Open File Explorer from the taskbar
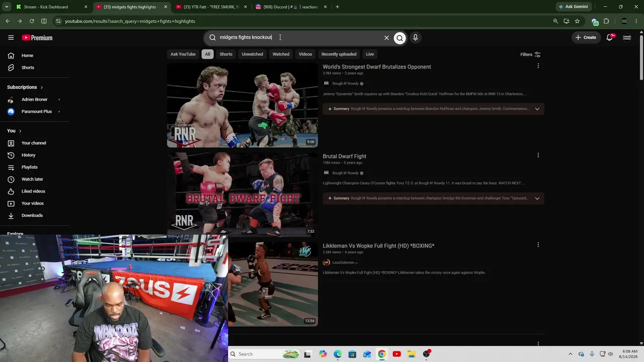The height and width of the screenshot is (362, 644). [411, 354]
